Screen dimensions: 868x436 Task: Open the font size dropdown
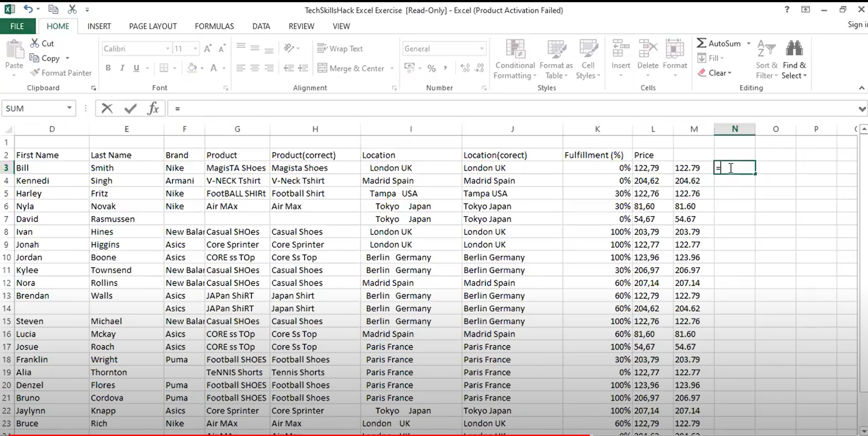pos(195,48)
